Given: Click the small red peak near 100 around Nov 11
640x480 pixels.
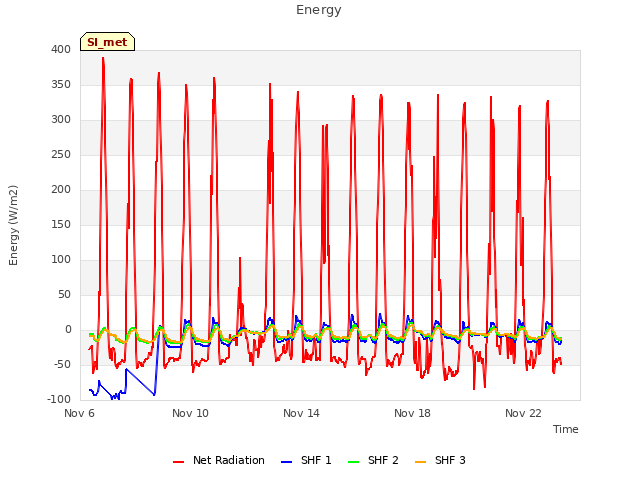Looking at the screenshot, I should point(240,258).
